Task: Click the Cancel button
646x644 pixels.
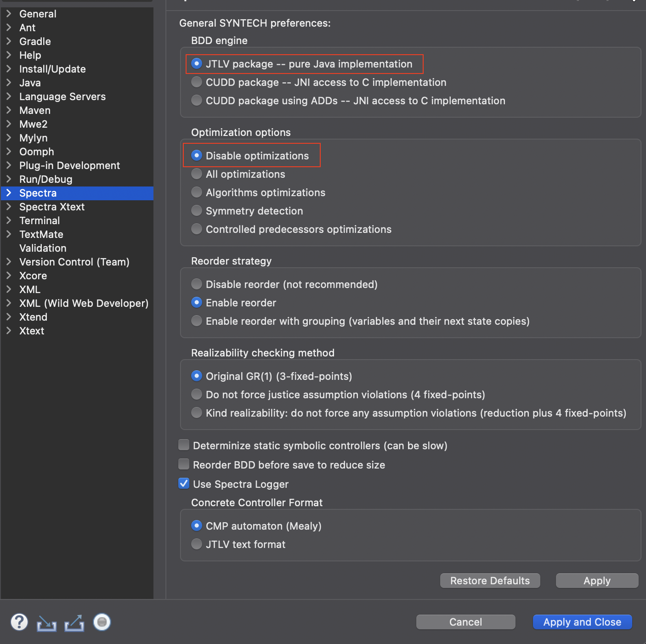Action: (x=465, y=622)
